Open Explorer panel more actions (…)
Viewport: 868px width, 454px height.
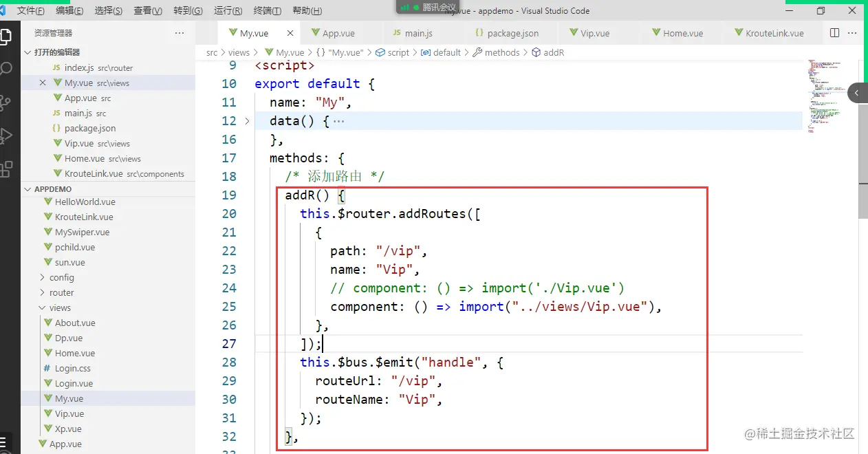click(x=180, y=33)
